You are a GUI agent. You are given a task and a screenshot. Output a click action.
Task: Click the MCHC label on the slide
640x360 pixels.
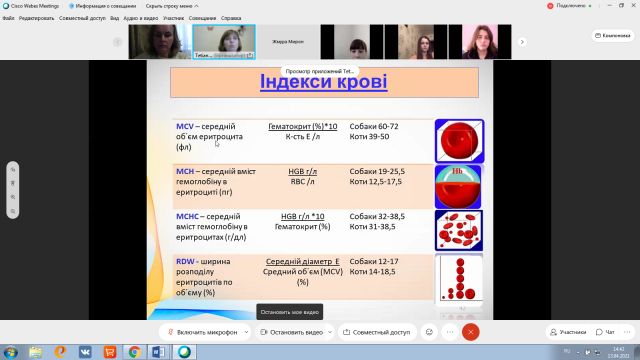(x=187, y=216)
